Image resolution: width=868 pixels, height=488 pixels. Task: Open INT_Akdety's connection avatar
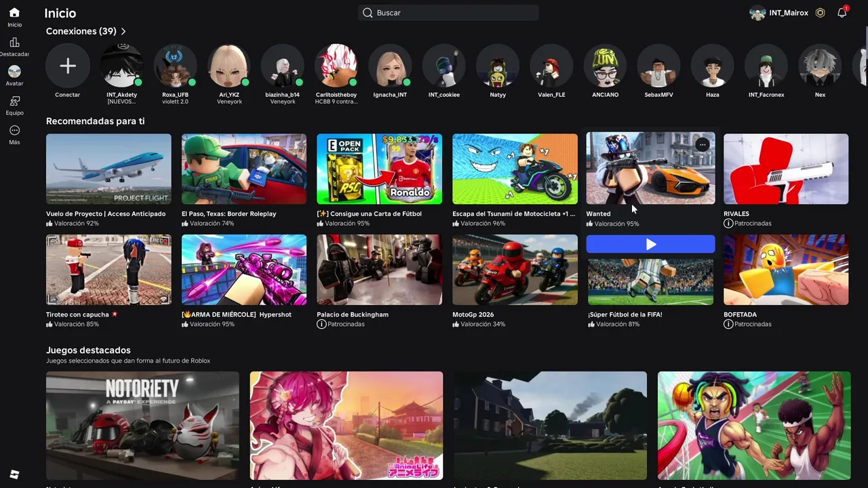[x=121, y=66]
